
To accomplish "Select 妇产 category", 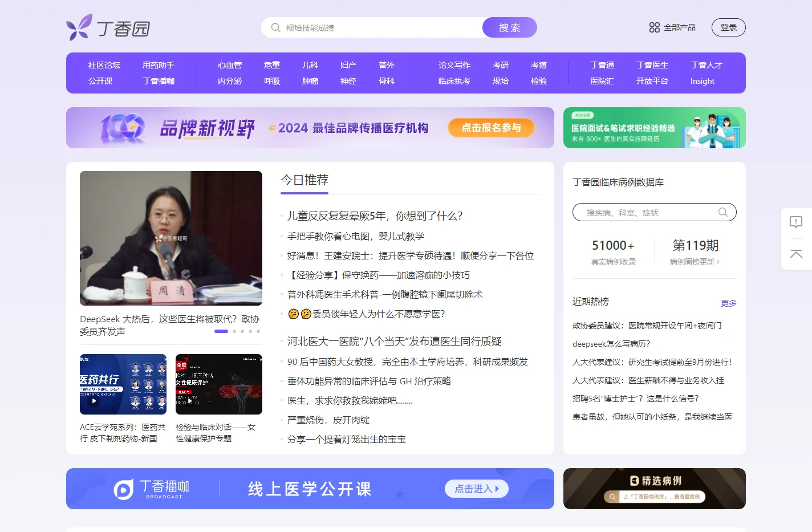I will click(348, 65).
